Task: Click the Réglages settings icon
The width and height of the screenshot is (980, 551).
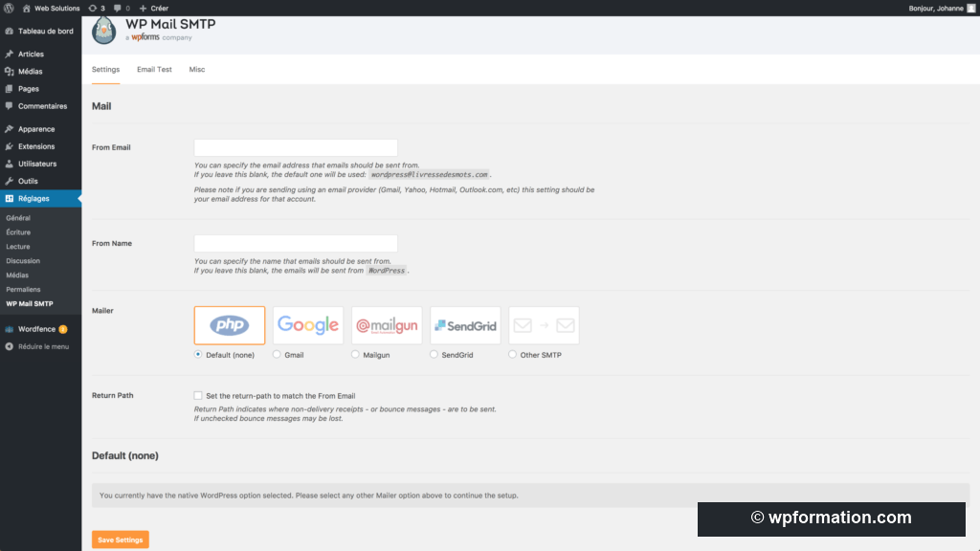Action: [9, 199]
